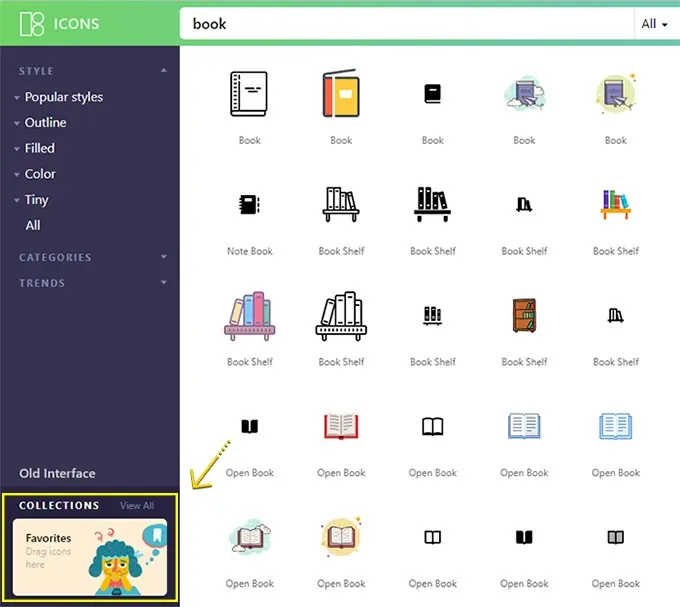Viewport: 680px width, 607px height.
Task: Select the colorful Book Shelf icon with orange shelf
Action: pyautogui.click(x=616, y=204)
